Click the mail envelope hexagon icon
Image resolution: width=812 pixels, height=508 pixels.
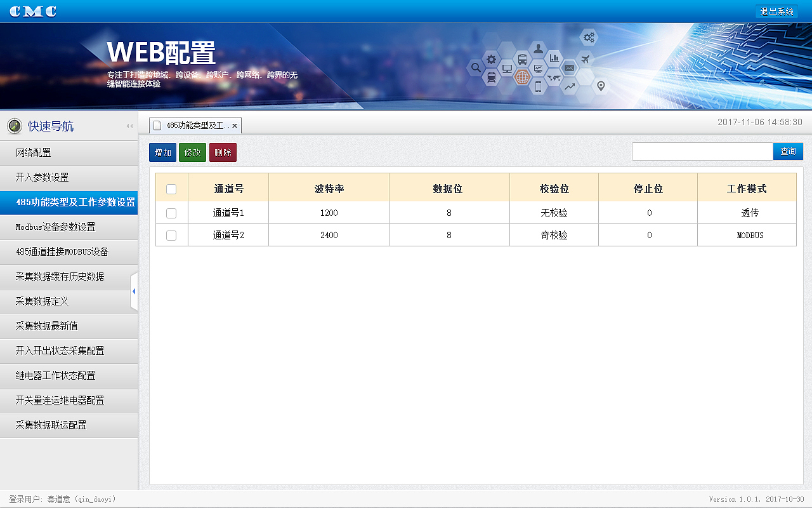click(x=569, y=68)
